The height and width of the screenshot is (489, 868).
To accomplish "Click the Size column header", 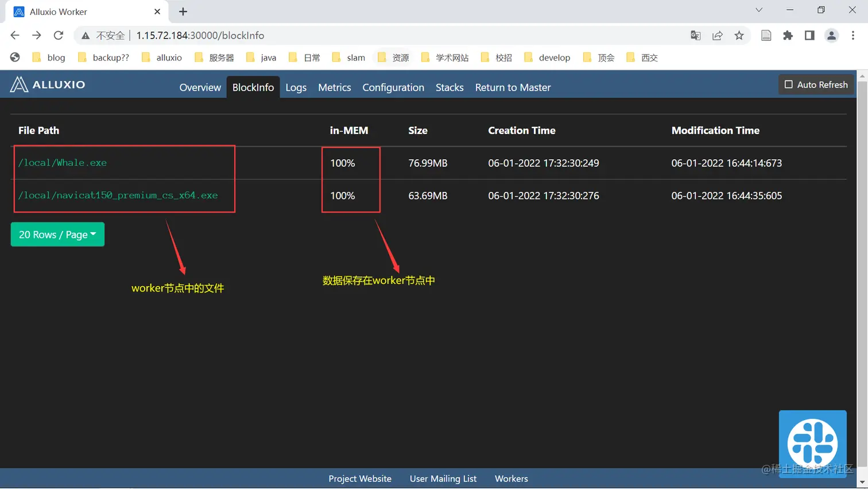I will 418,130.
